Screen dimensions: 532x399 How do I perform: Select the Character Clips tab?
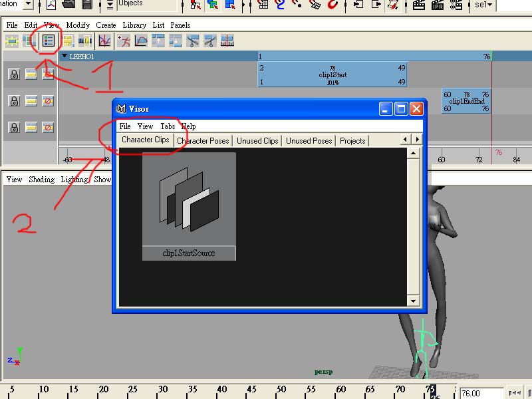(146, 140)
